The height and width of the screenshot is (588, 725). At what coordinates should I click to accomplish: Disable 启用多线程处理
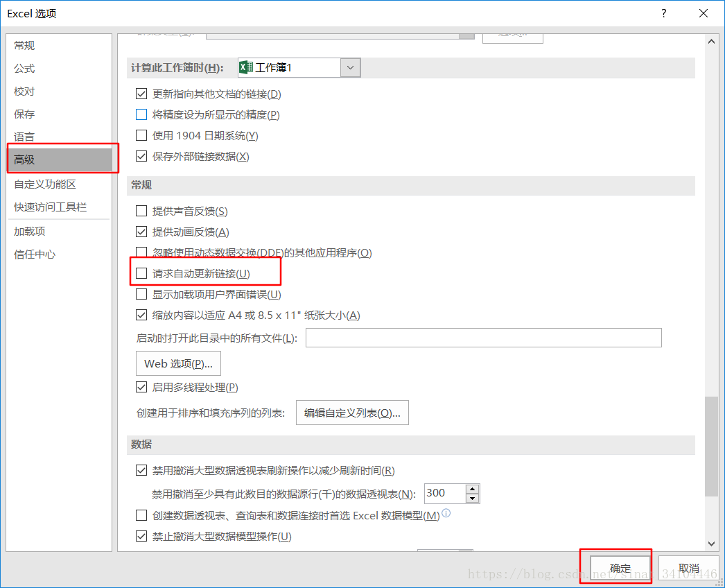[x=141, y=387]
